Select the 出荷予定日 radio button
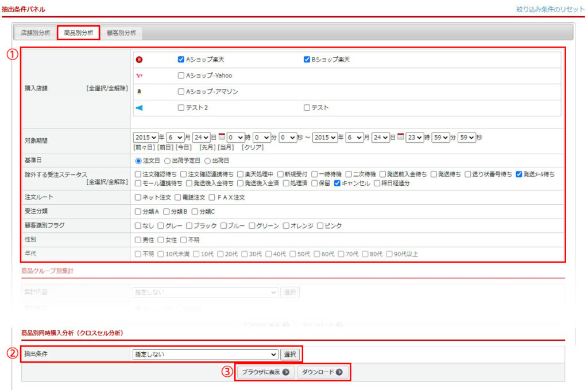The height and width of the screenshot is (390, 588). [x=168, y=161]
